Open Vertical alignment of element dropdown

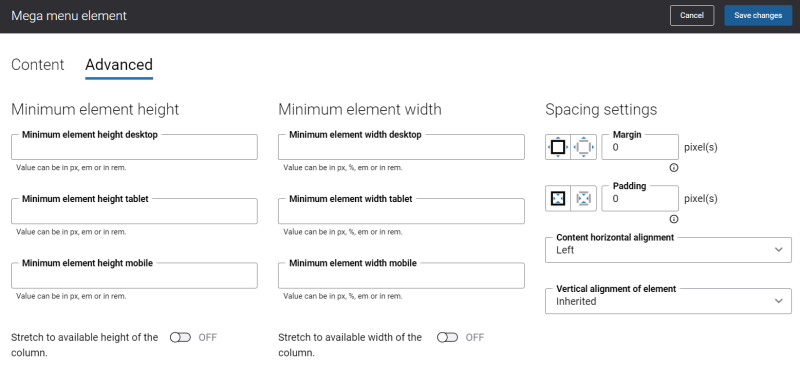point(668,301)
